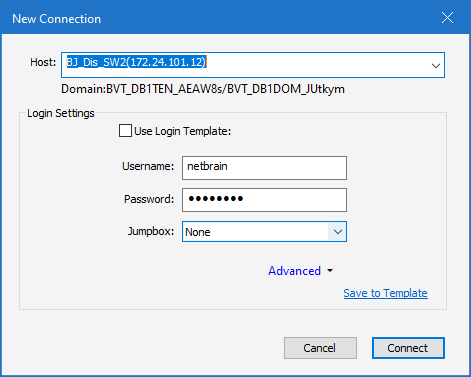Click the Domain path text below Host
The height and width of the screenshot is (377, 471).
click(203, 89)
